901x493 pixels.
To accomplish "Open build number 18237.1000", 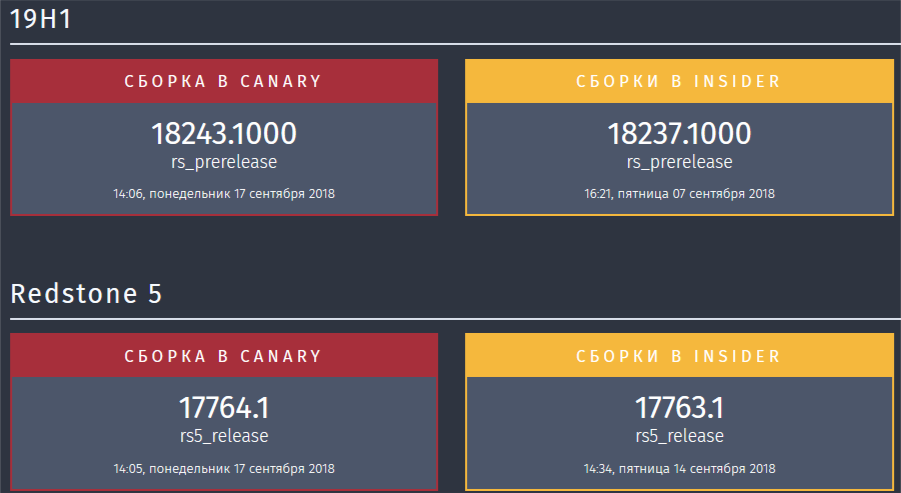I will pyautogui.click(x=679, y=134).
